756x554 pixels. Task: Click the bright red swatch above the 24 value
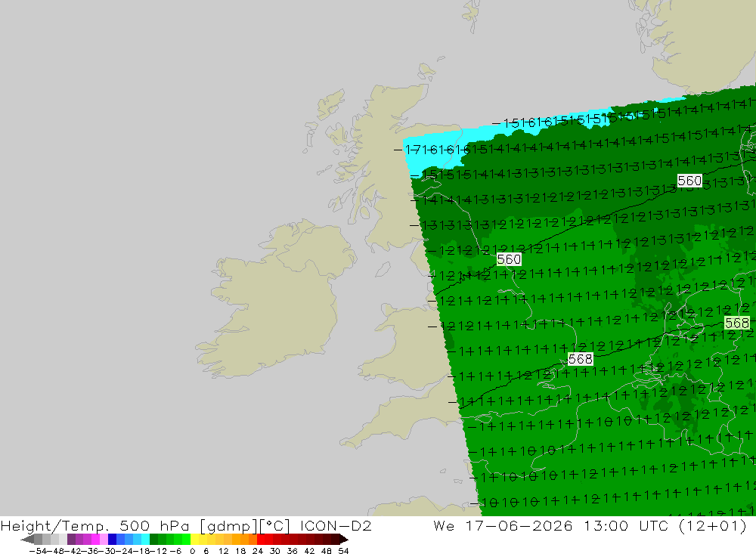pyautogui.click(x=261, y=540)
